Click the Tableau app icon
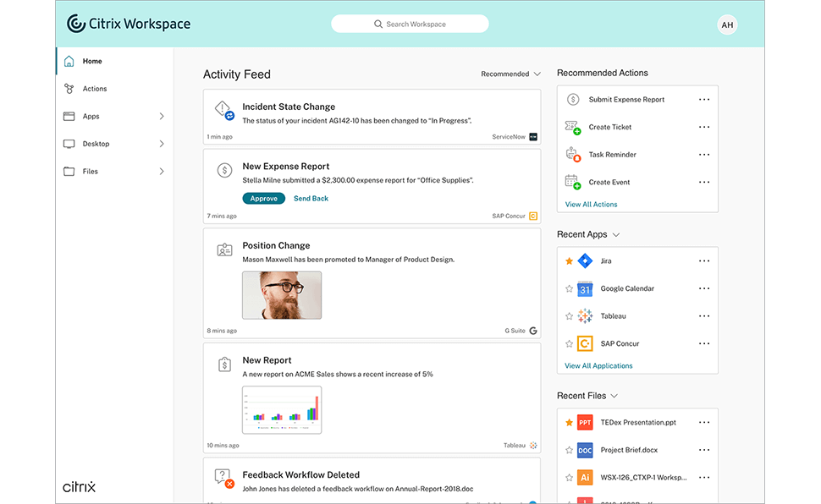This screenshot has width=821, height=504. 584,316
